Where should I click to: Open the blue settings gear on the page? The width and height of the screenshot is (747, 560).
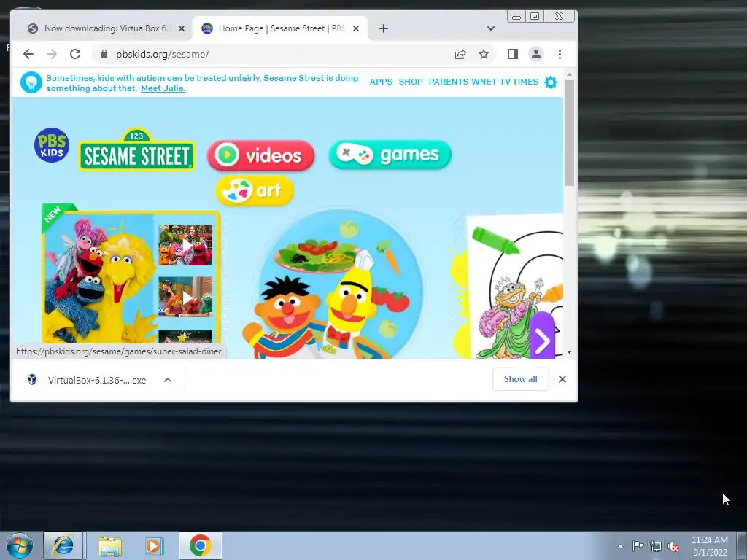click(x=551, y=82)
